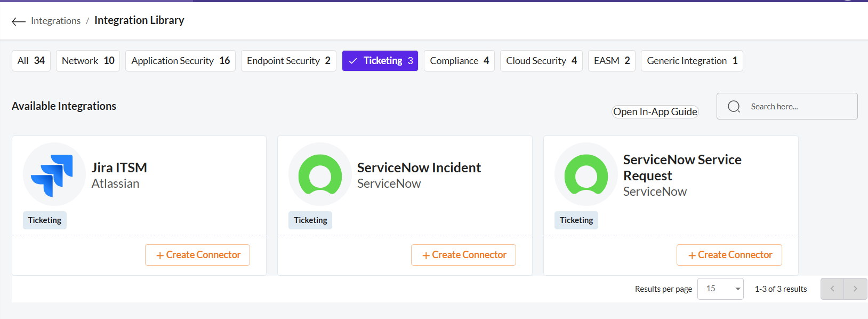The width and height of the screenshot is (868, 319).
Task: Filter by Cloud Security category
Action: coord(541,61)
